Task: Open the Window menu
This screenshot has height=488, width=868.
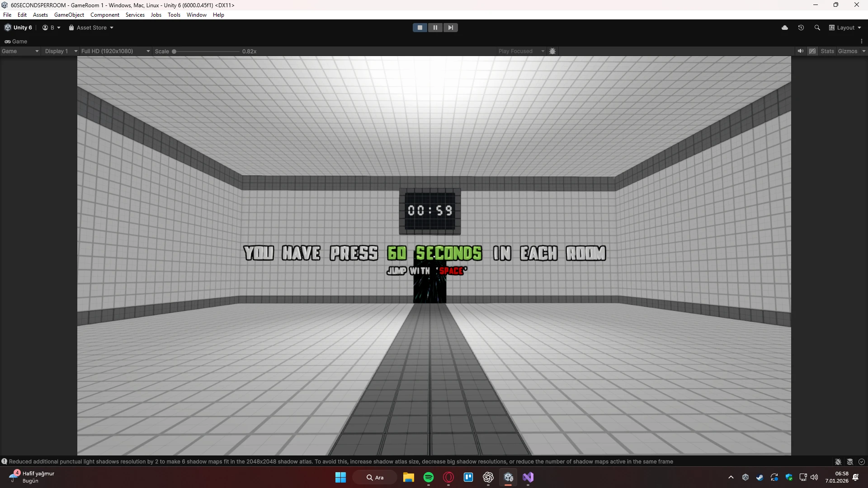Action: click(196, 15)
